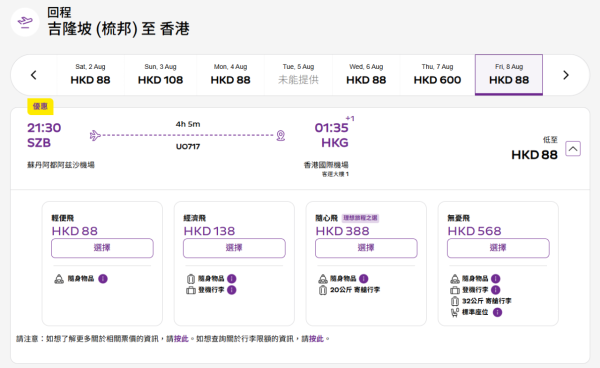The image size is (600, 368).
Task: Click the destination pin icon on route line
Action: pyautogui.click(x=281, y=135)
